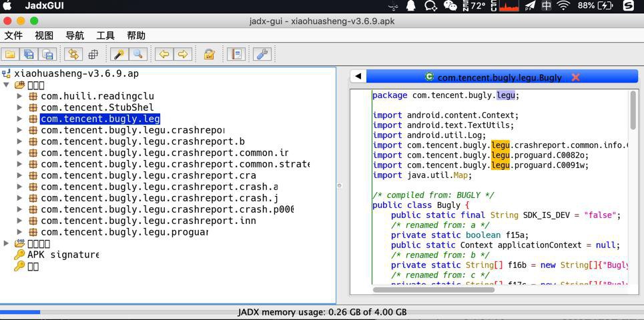Open the 工具 menu
Screen dimensions: 644x320
click(x=105, y=36)
